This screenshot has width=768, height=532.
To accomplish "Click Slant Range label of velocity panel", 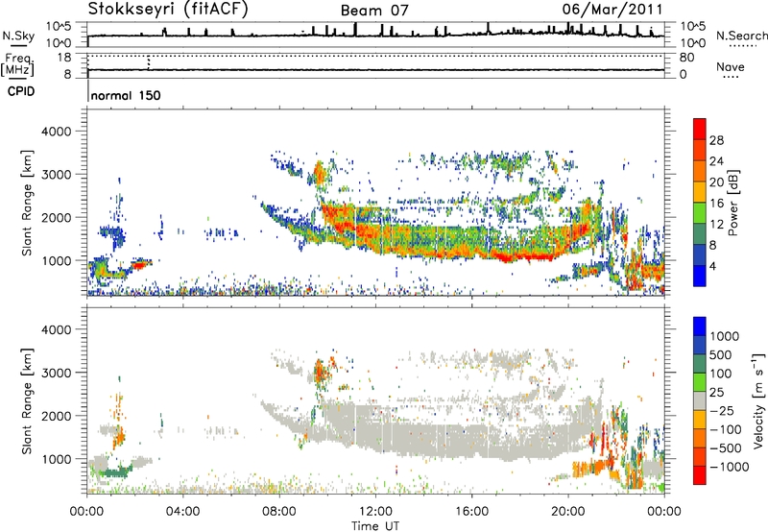I will click(x=28, y=401).
